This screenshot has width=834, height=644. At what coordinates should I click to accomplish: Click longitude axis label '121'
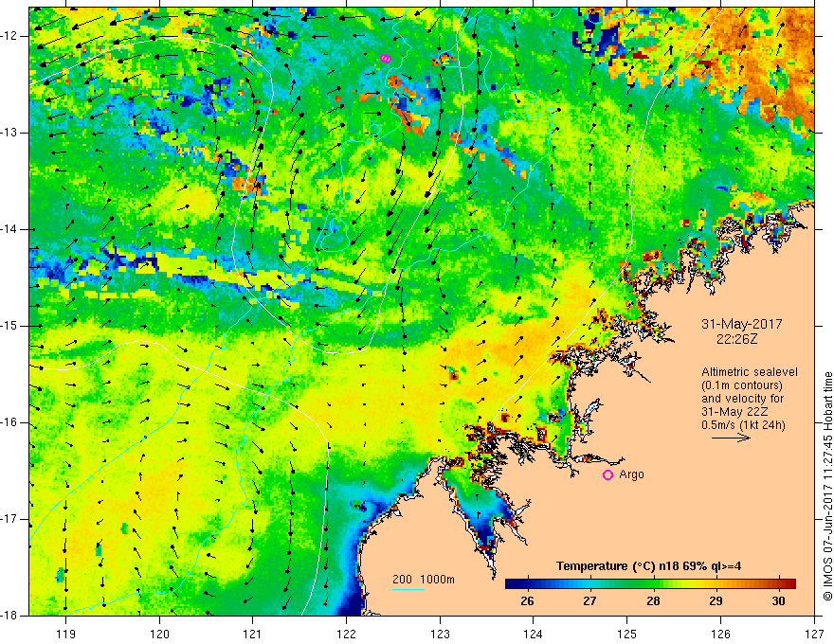(253, 634)
